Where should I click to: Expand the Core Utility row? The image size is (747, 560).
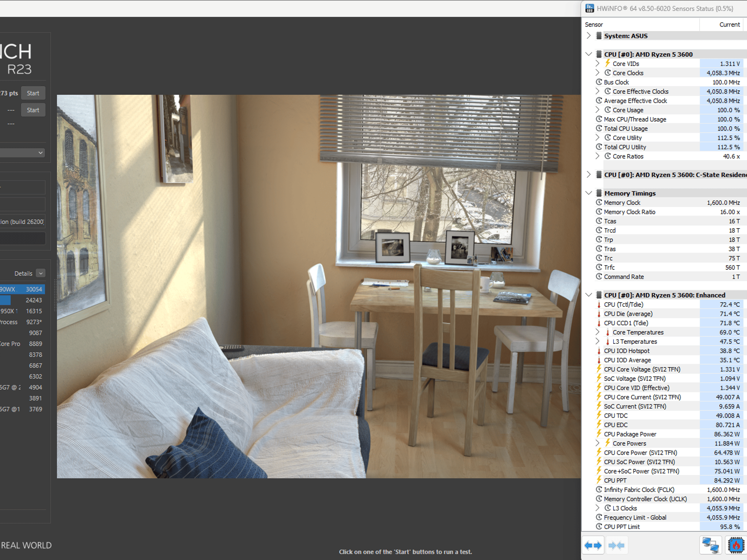point(597,137)
